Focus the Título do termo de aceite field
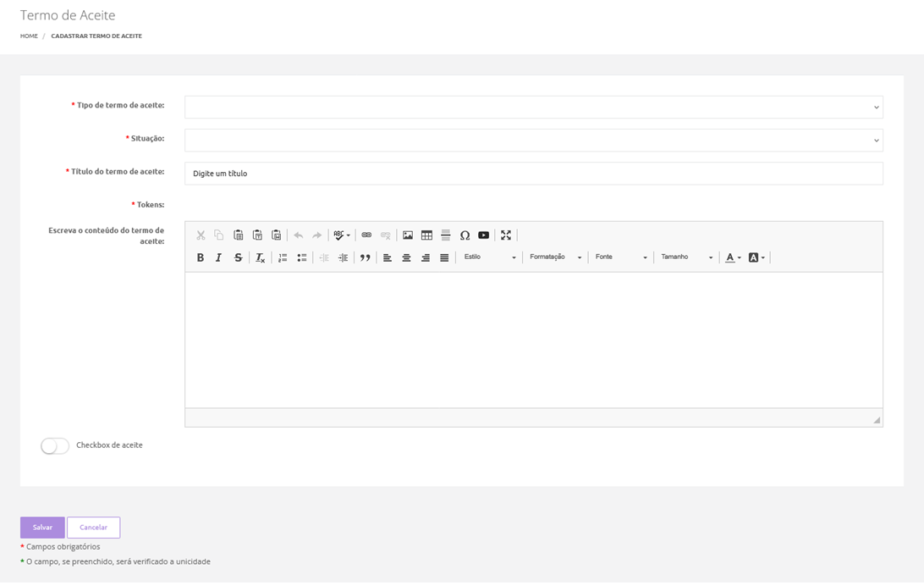Viewport: 924px width, 586px height. (x=534, y=174)
